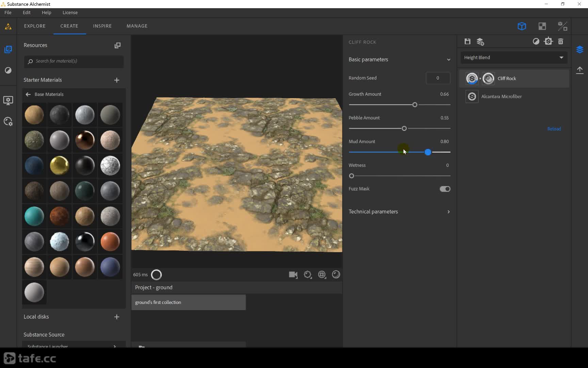588x368 pixels.
Task: Click the detach Resources panel icon
Action: 117,45
